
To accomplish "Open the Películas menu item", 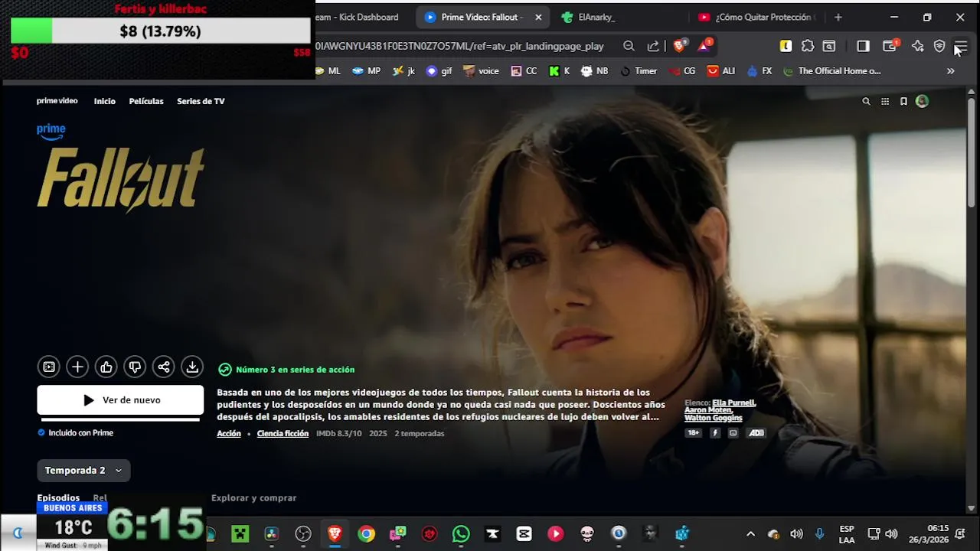I will (x=146, y=101).
